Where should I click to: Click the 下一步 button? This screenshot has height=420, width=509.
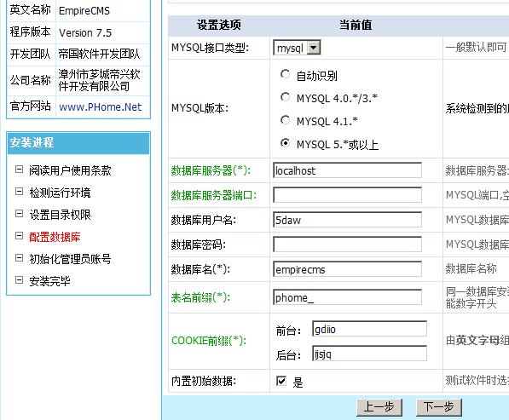click(439, 407)
